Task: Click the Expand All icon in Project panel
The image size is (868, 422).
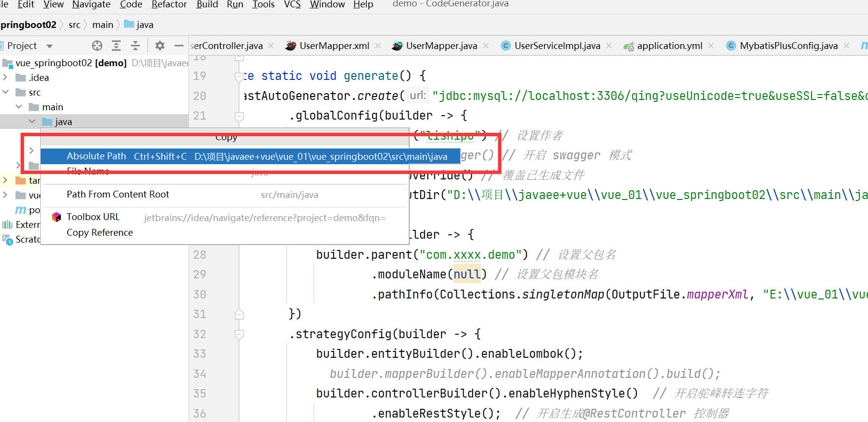Action: 116,46
